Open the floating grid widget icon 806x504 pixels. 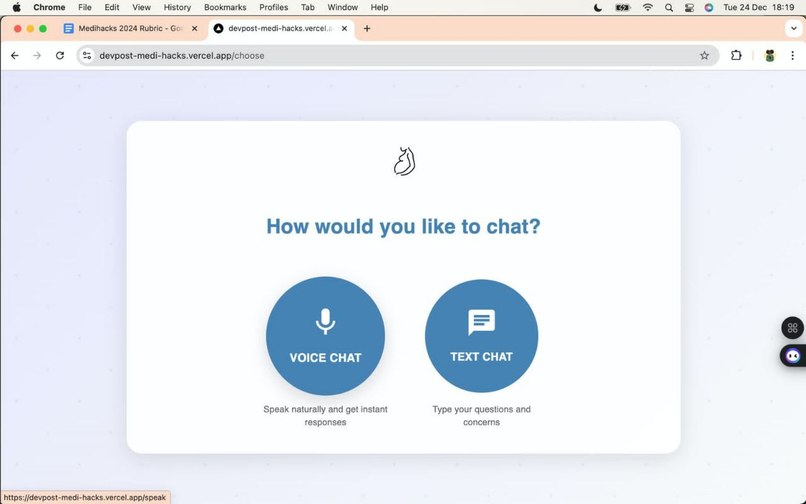[x=793, y=328]
